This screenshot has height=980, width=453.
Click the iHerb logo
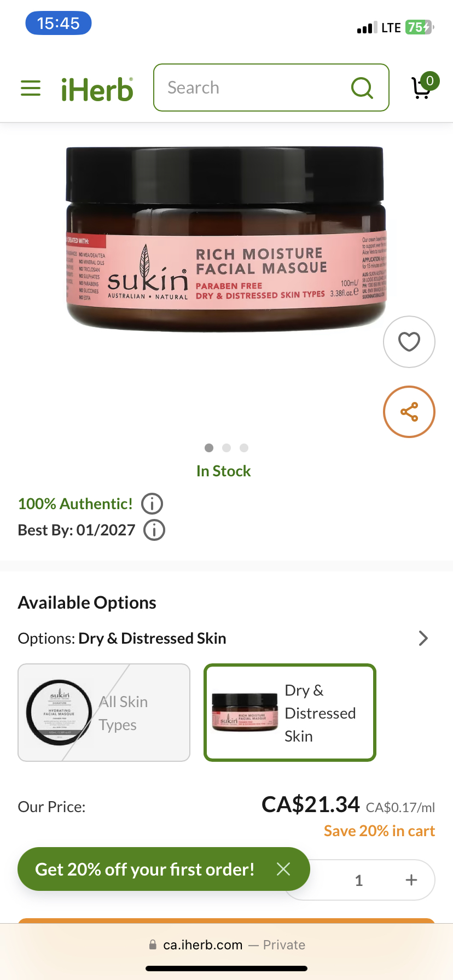click(97, 87)
